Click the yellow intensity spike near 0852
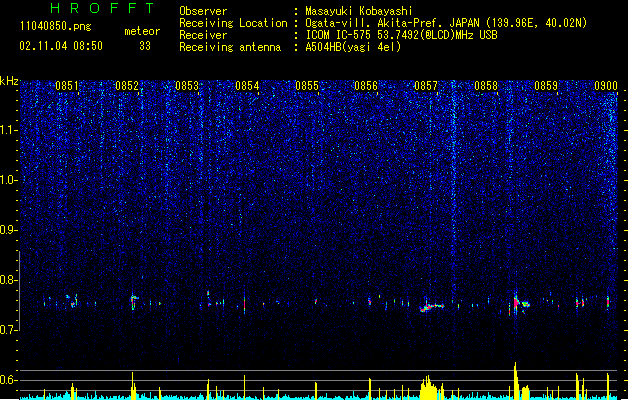629x400 pixels. (x=133, y=386)
